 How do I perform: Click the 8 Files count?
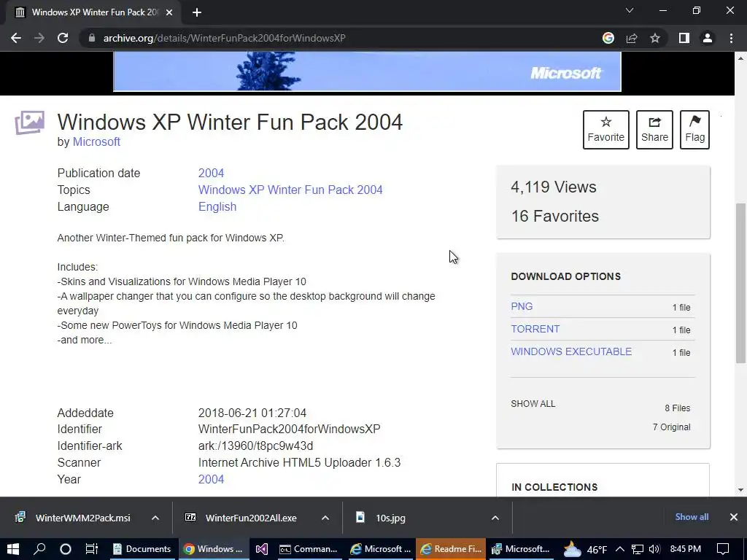678,408
